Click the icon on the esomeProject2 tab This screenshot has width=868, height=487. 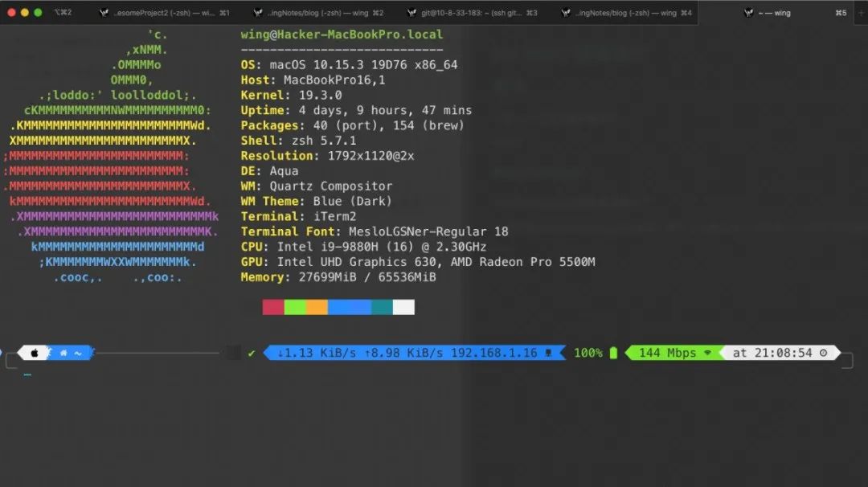click(x=104, y=12)
